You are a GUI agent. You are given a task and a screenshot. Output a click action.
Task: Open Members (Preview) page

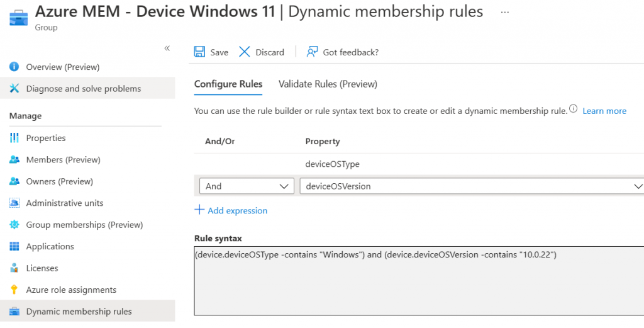[64, 159]
